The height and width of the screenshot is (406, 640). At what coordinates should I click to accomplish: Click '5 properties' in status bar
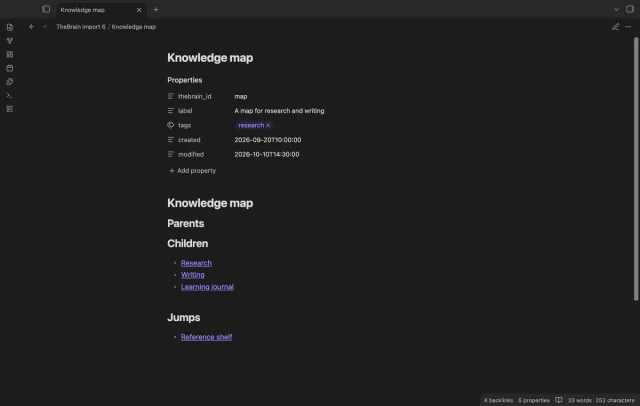click(534, 400)
